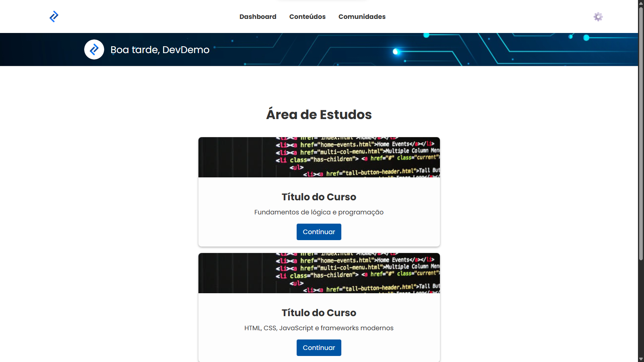644x362 pixels.
Task: Click the "Boa tarde, DevDemo" greeting text
Action: (160, 49)
